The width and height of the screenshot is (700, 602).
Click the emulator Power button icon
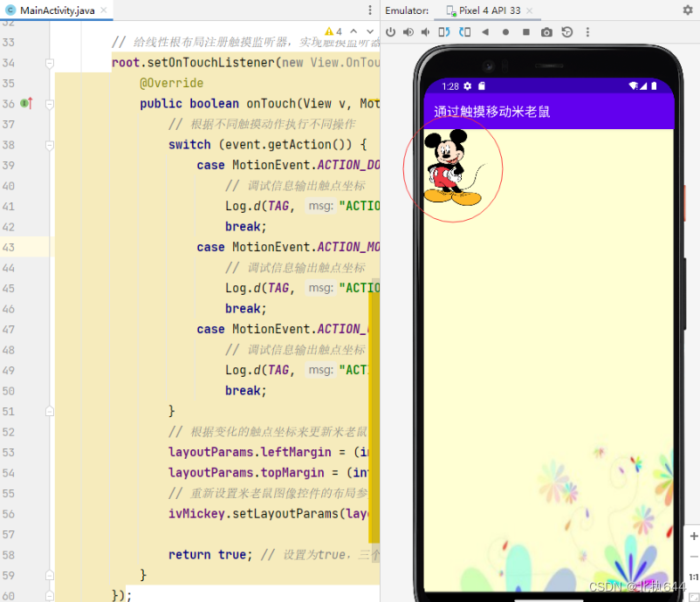coord(391,32)
